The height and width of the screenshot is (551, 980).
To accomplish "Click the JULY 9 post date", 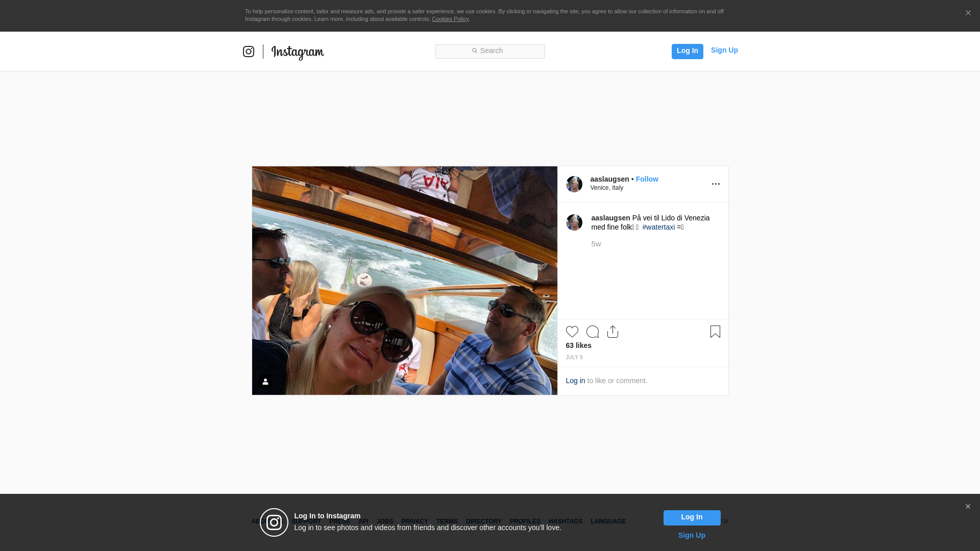I will point(574,358).
